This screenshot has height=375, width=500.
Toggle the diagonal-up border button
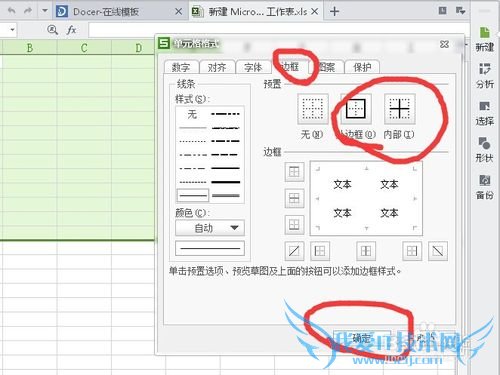coord(294,251)
